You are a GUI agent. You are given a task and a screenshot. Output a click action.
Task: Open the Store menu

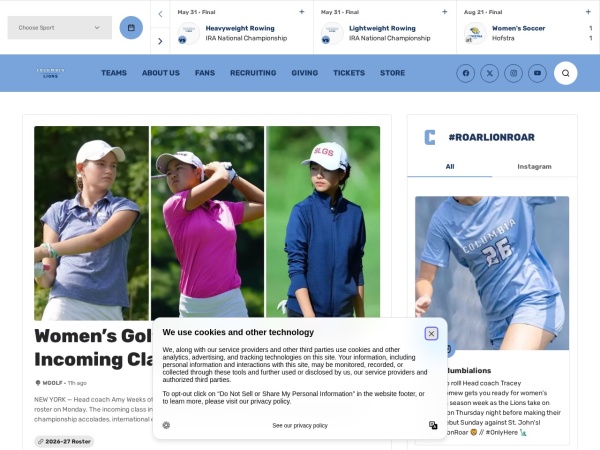[392, 73]
